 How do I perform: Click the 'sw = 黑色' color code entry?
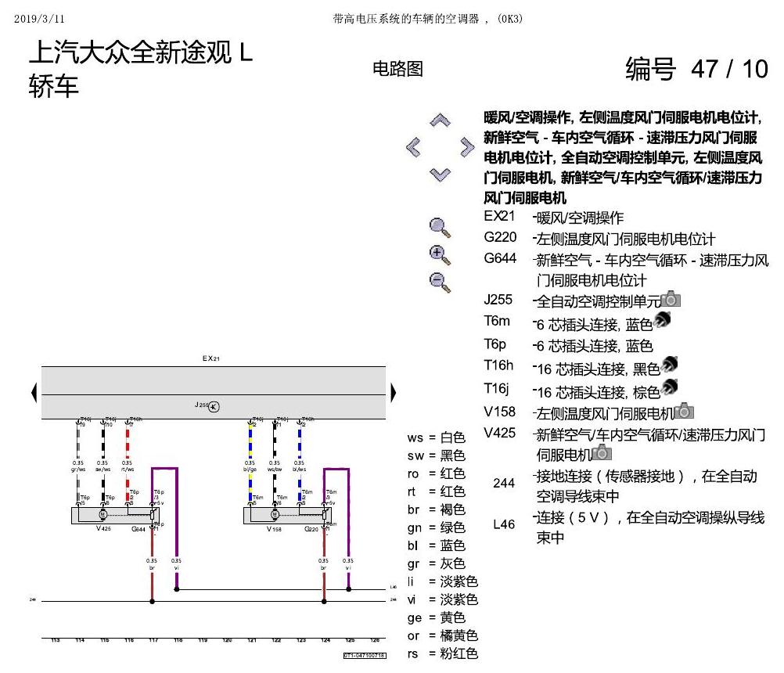pyautogui.click(x=437, y=455)
